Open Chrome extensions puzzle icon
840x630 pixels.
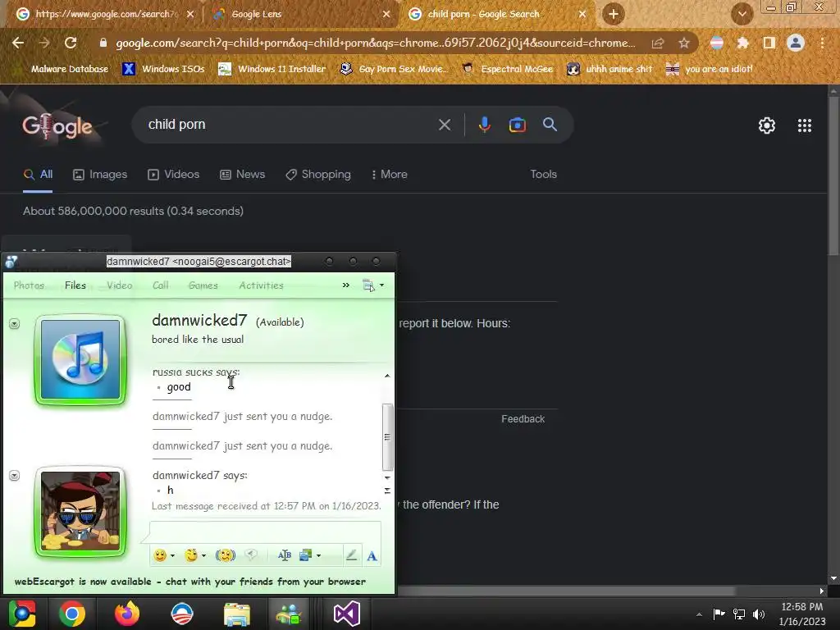tap(742, 43)
